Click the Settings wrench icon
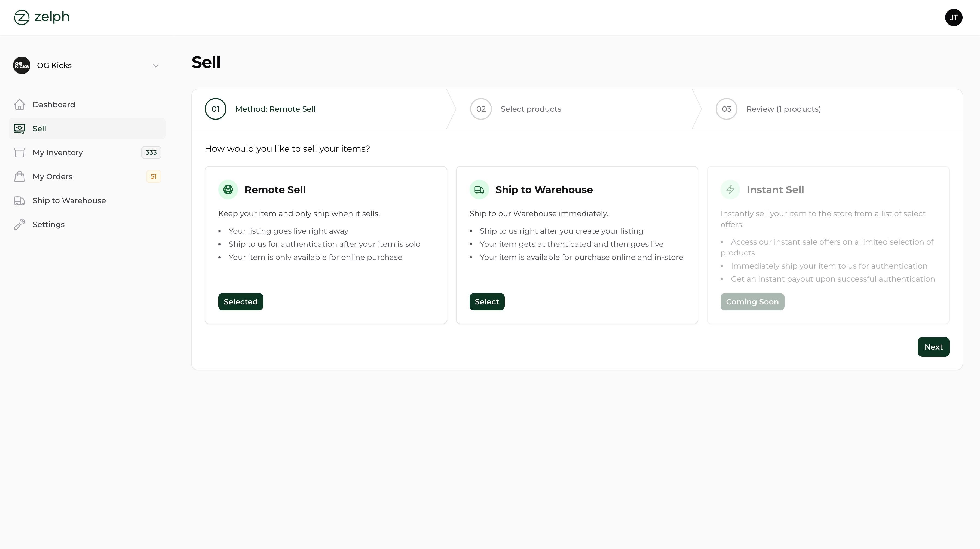The image size is (980, 549). [x=19, y=224]
